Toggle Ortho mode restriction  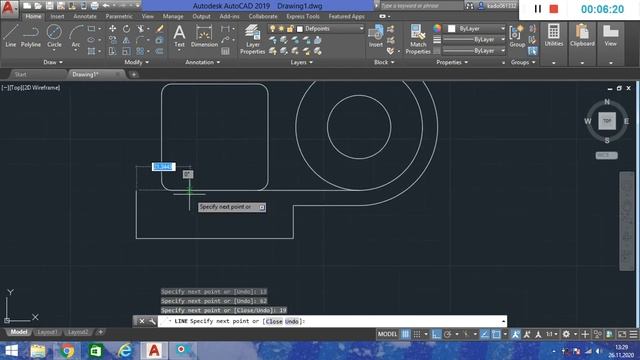pyautogui.click(x=436, y=334)
